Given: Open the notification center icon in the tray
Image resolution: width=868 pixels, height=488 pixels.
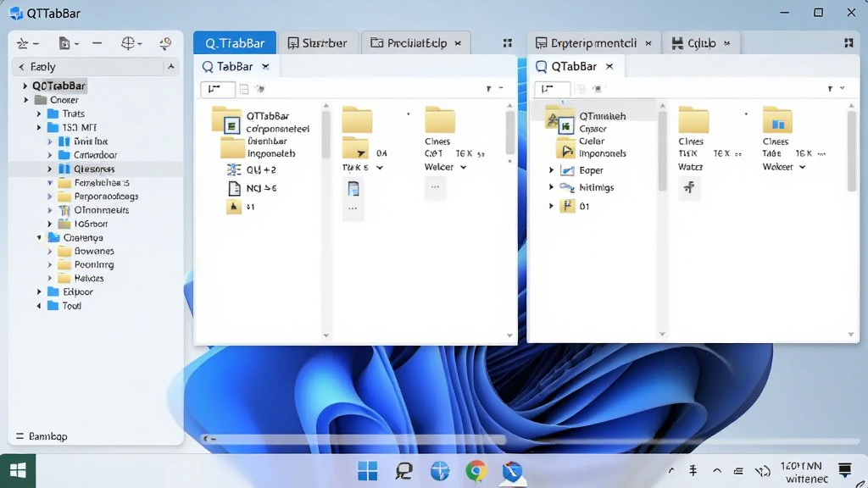Looking at the screenshot, I should [x=845, y=470].
